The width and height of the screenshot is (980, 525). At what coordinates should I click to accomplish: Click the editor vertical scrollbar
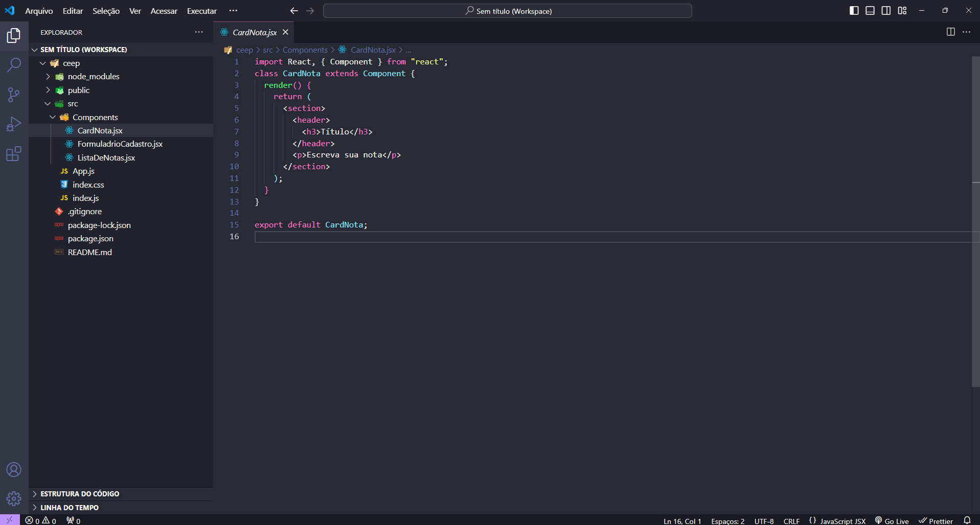click(x=975, y=221)
